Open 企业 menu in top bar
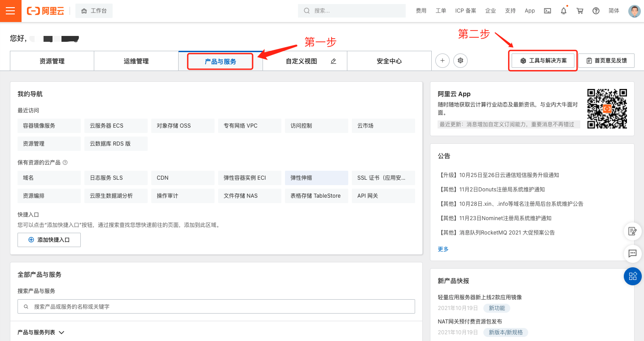This screenshot has height=341, width=644. tap(491, 11)
